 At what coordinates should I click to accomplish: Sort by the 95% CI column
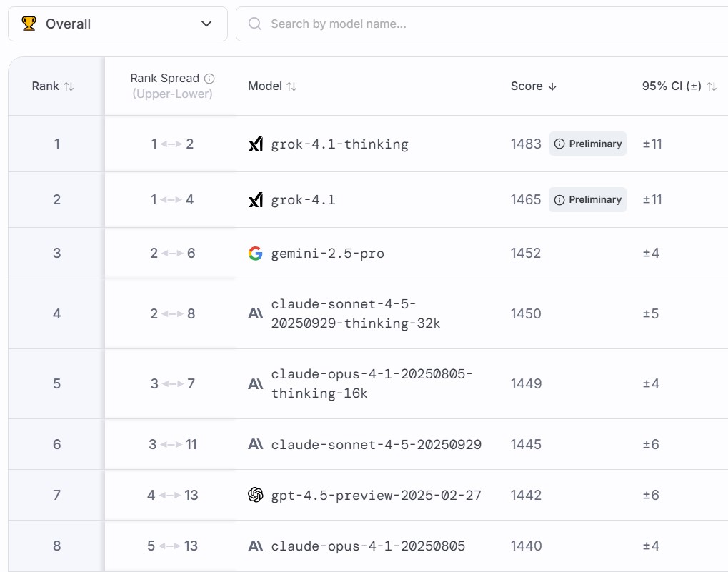click(712, 86)
